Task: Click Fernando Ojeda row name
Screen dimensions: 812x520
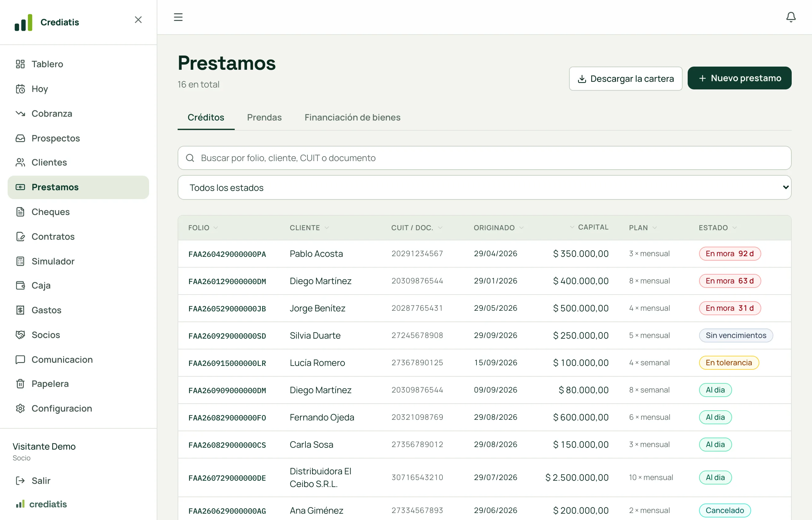Action: click(x=322, y=417)
